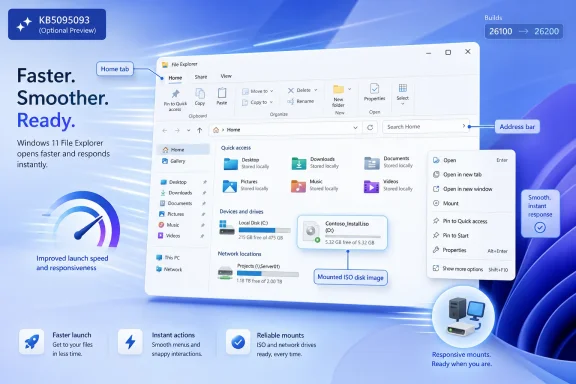Choose Mount in the context menu

(x=470, y=203)
